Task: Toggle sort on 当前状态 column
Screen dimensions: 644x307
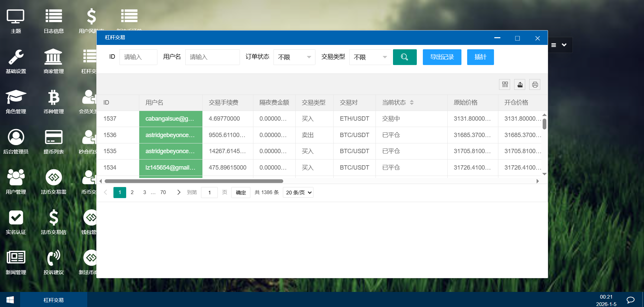Action: point(412,103)
